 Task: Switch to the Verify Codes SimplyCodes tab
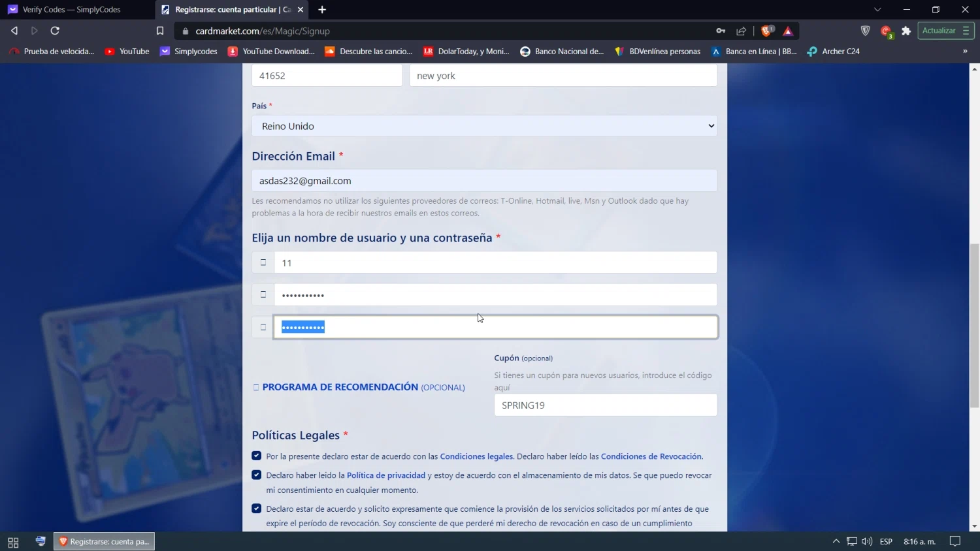77,10
